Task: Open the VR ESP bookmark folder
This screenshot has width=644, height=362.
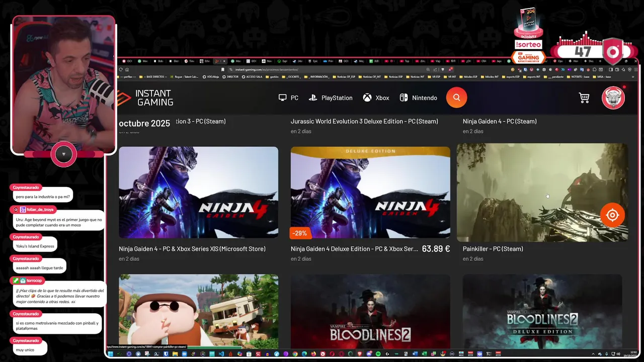Action: tap(433, 76)
